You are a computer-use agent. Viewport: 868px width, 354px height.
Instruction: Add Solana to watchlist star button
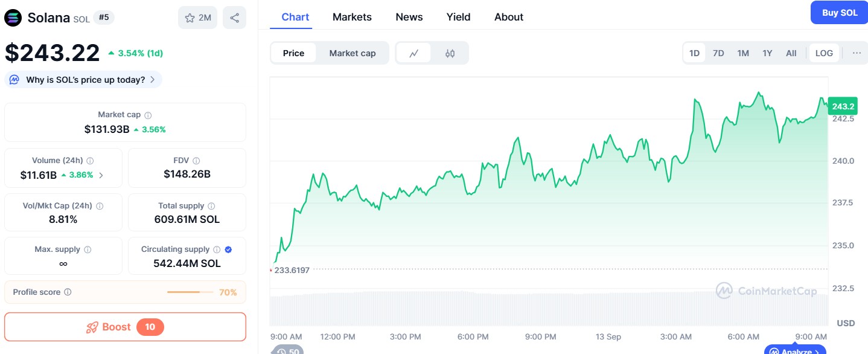pos(197,18)
